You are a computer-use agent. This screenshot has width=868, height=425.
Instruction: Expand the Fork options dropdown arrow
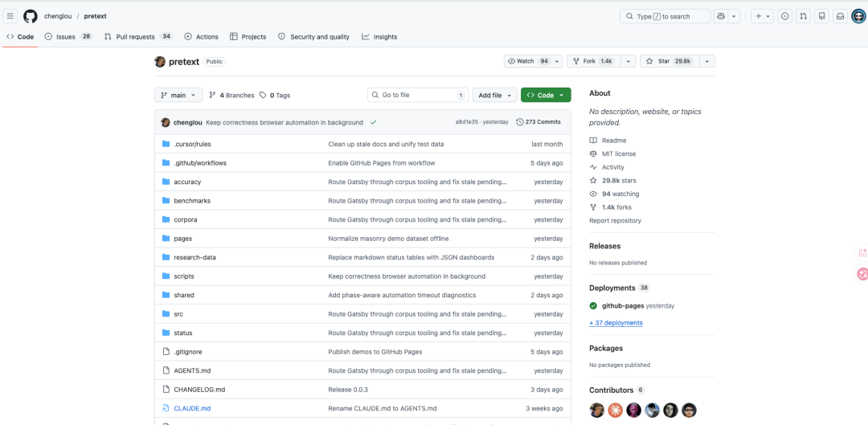(x=628, y=61)
